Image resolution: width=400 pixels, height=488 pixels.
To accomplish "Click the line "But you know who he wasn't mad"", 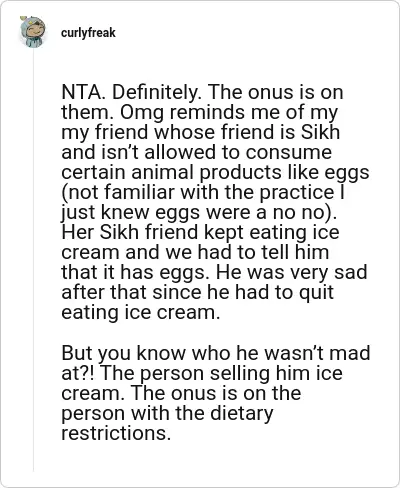I will pos(216,353).
